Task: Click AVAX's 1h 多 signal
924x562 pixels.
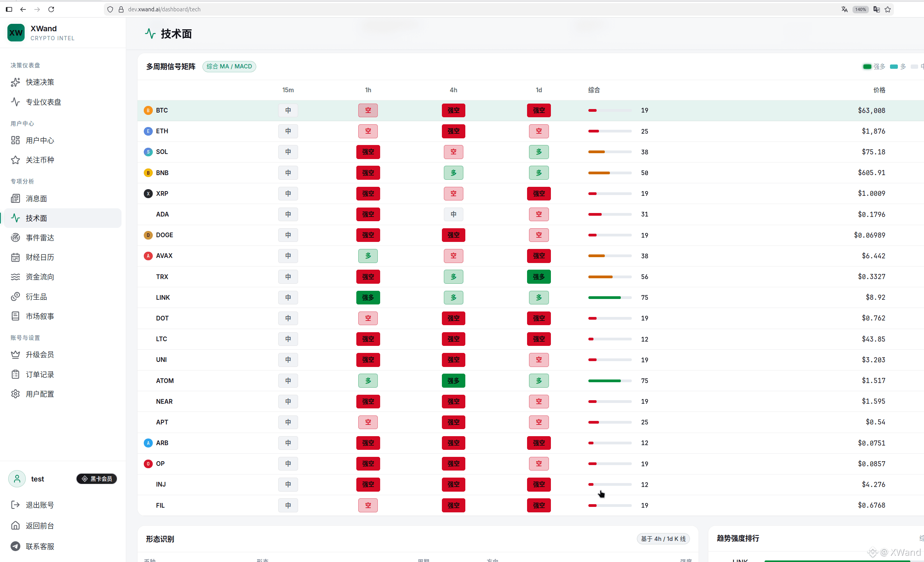Action: (x=368, y=256)
